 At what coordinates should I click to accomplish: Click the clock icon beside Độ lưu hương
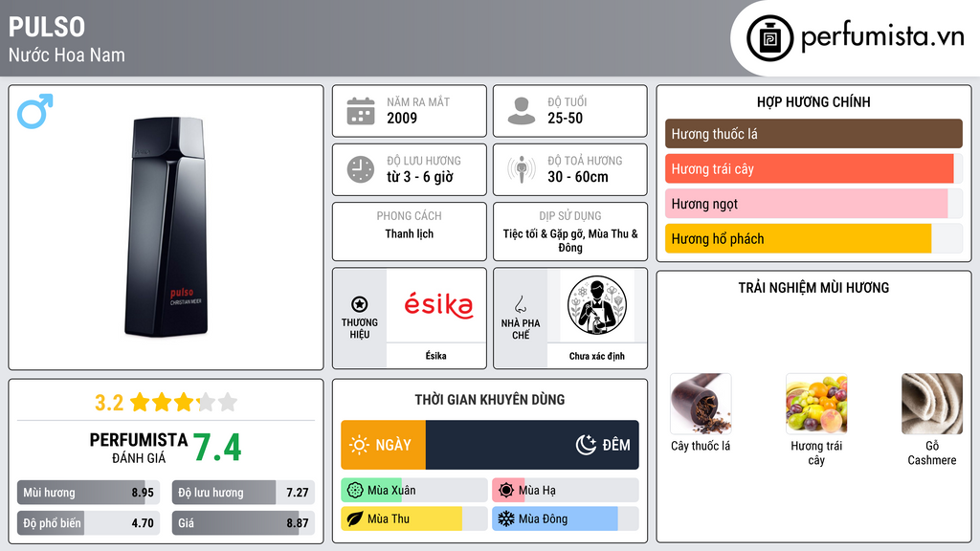pos(361,169)
